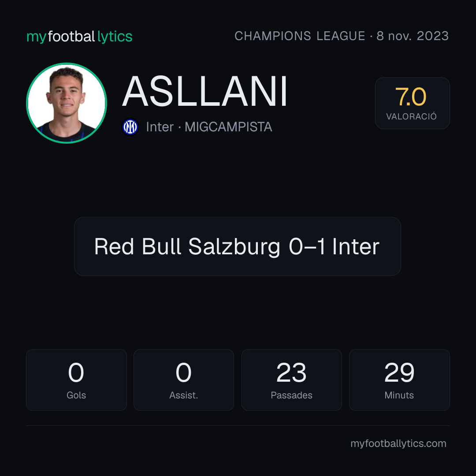Click the green 'lytics' part of the logo
476x476 pixels.
pos(115,37)
